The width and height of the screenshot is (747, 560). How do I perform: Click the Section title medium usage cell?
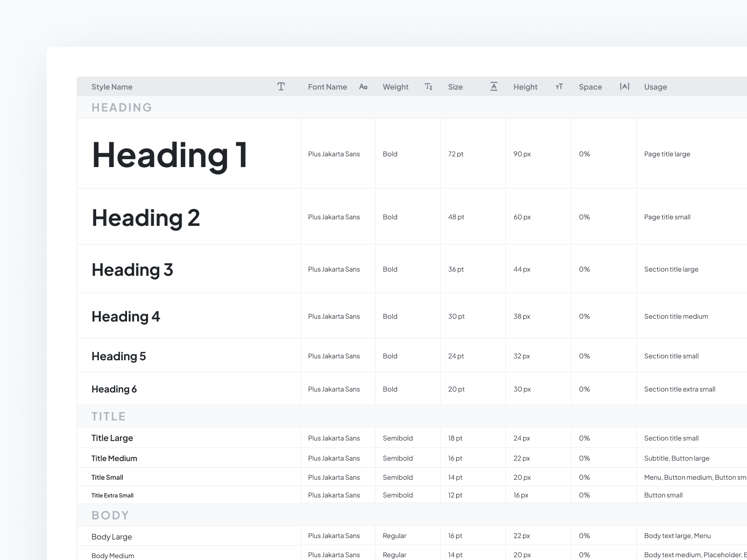tap(676, 316)
